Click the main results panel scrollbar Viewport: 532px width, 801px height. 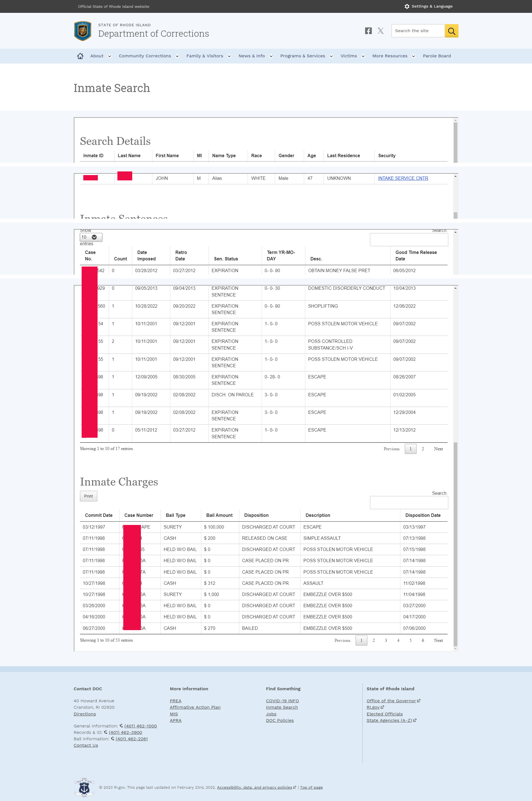click(x=455, y=543)
